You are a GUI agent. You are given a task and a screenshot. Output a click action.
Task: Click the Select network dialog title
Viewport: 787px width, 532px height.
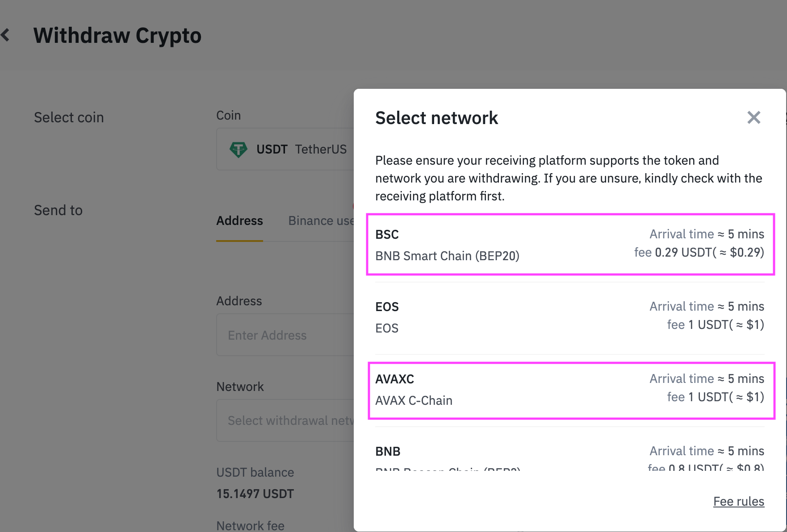pyautogui.click(x=436, y=118)
